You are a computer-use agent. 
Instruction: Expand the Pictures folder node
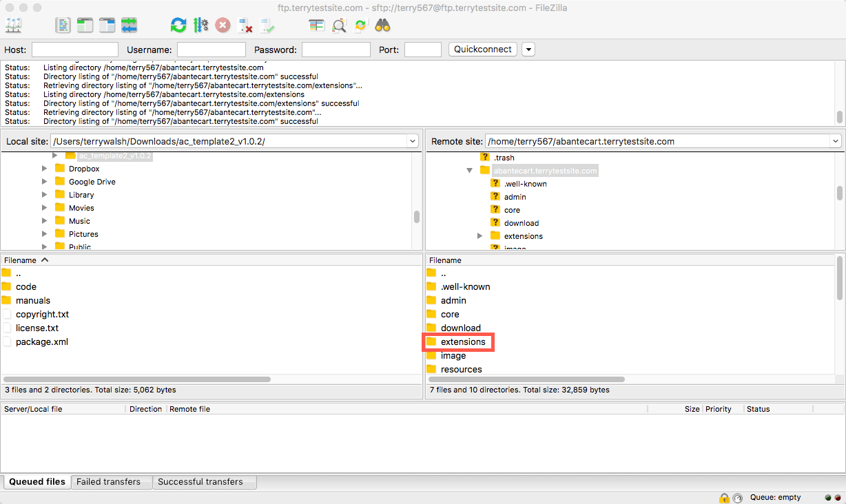pos(45,234)
